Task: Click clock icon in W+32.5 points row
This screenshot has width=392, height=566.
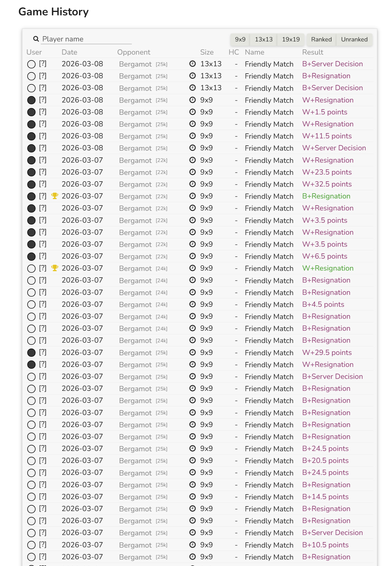Action: (x=192, y=184)
